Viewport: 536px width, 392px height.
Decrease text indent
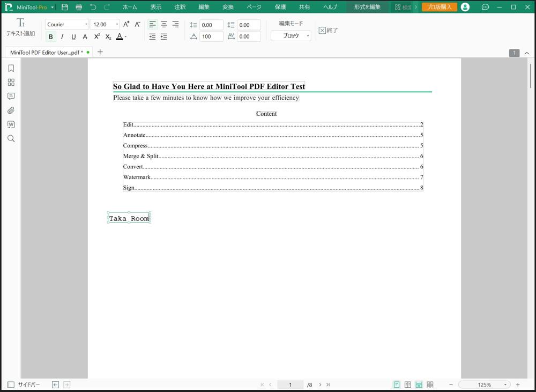(x=164, y=36)
